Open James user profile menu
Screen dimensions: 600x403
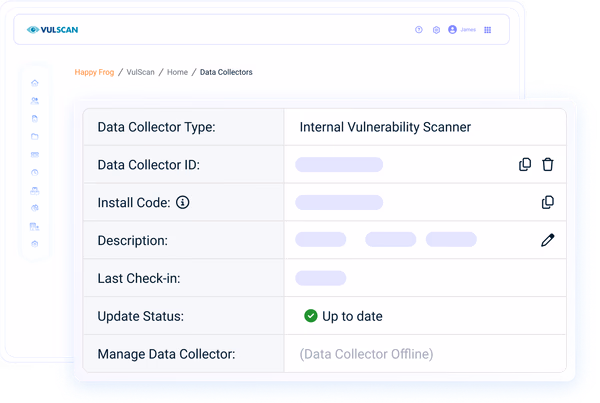point(462,29)
